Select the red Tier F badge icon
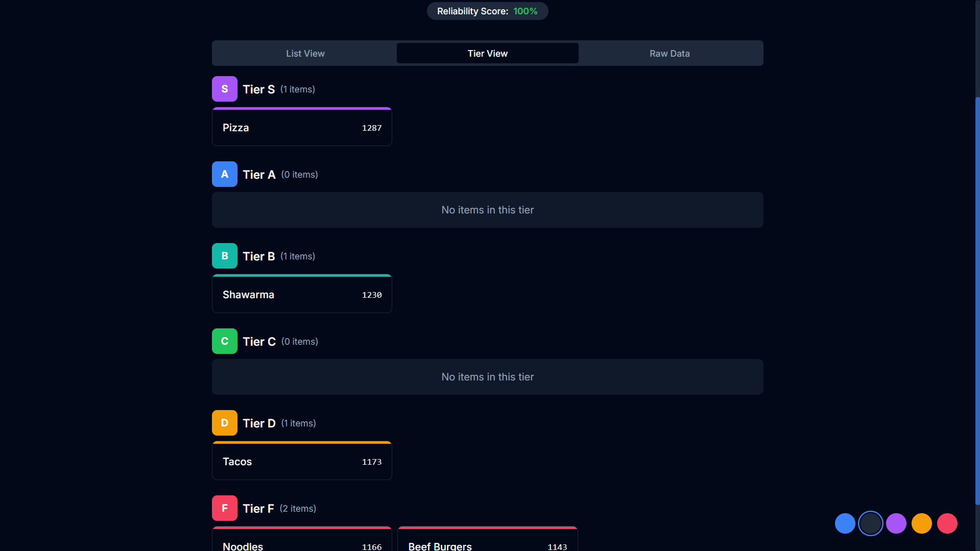980x551 pixels. tap(225, 508)
